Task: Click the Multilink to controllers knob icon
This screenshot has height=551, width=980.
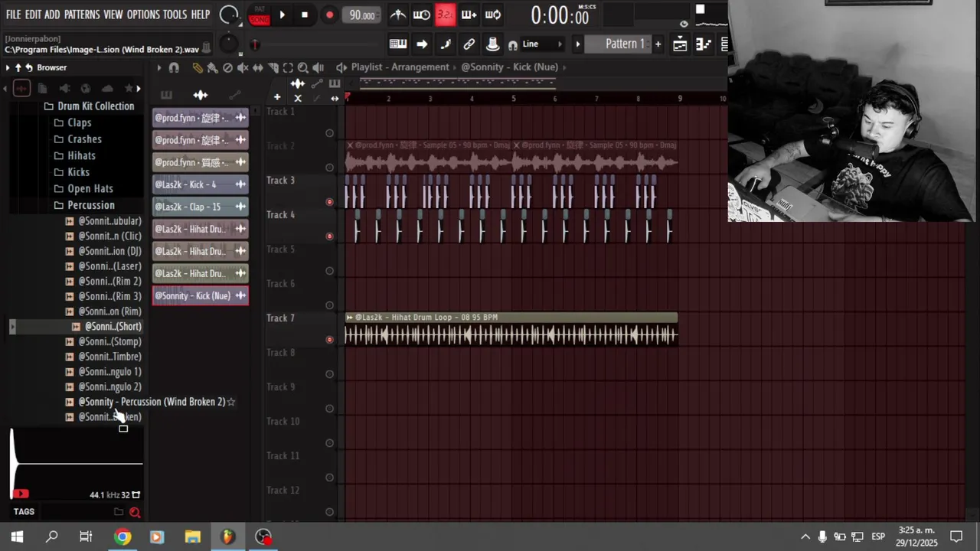Action: point(493,44)
